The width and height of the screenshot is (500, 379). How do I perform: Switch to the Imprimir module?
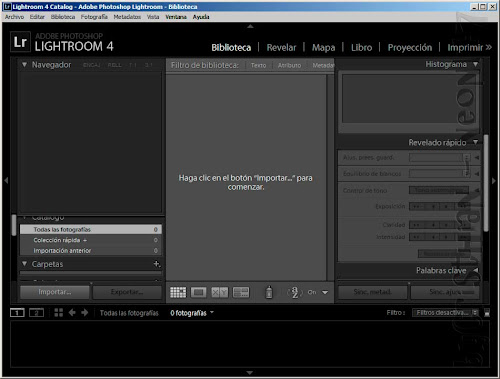tap(465, 48)
